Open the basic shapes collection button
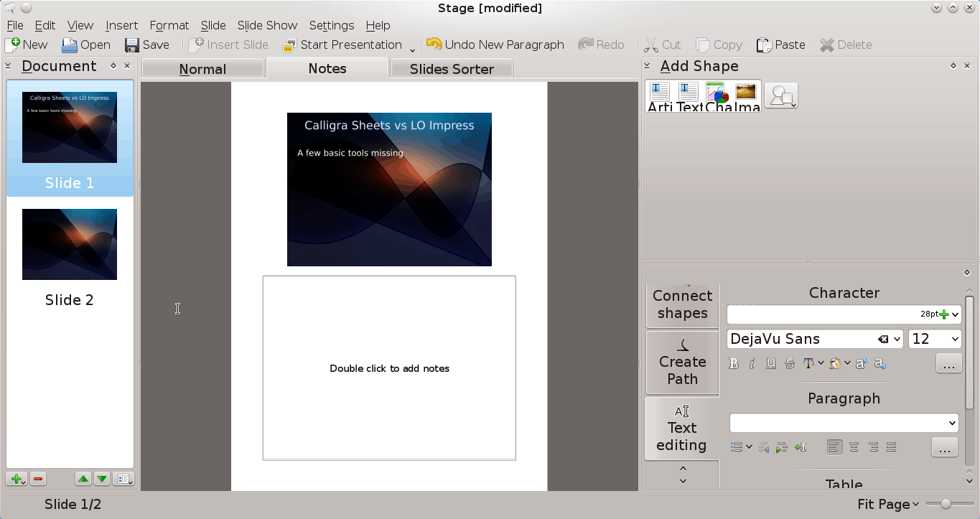The height and width of the screenshot is (519, 980). click(x=781, y=95)
